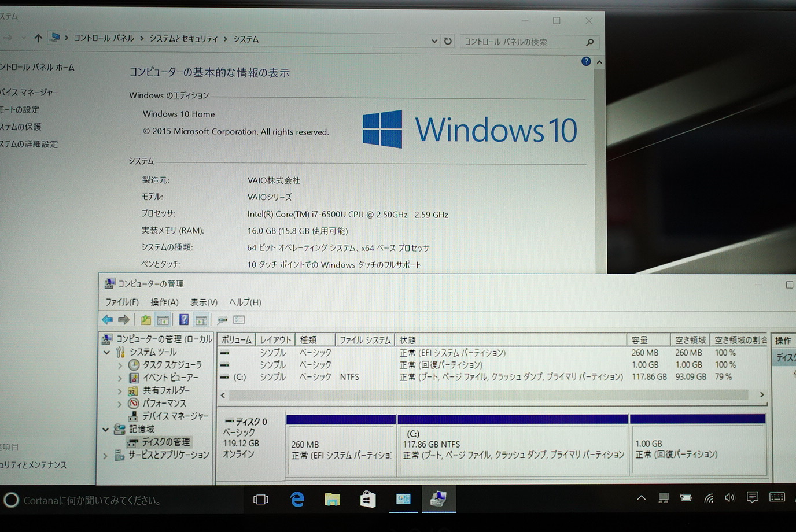Viewport: 796px width, 532px height.
Task: Toggle the Show/Hide console tree toolbar icon
Action: (x=163, y=320)
